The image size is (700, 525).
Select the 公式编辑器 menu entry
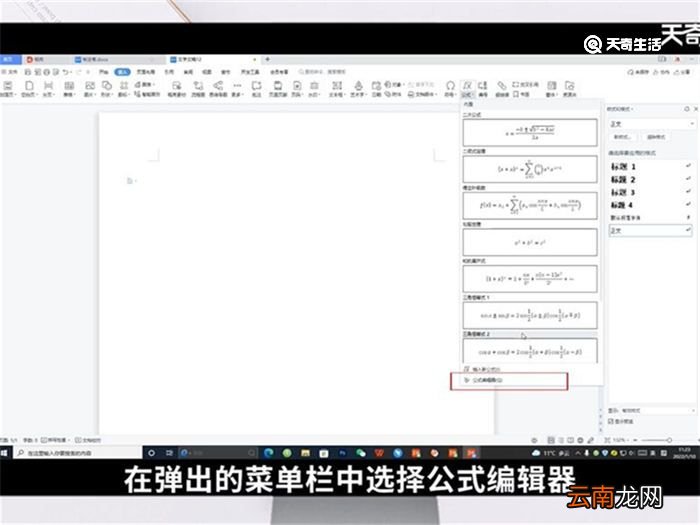tap(509, 380)
